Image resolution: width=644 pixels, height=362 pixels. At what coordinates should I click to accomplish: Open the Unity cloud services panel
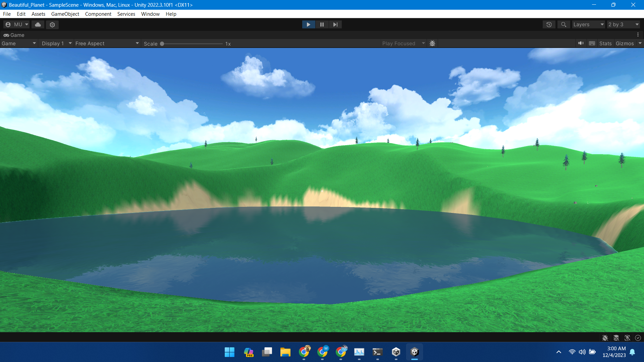click(x=37, y=24)
